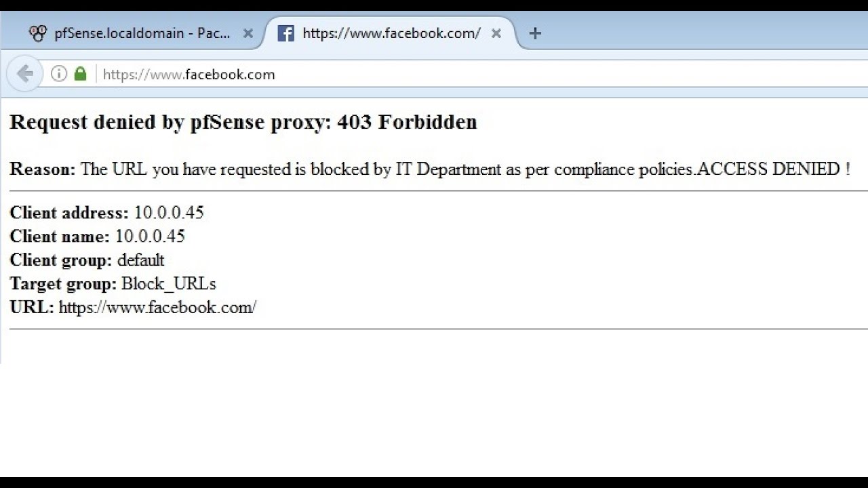The height and width of the screenshot is (488, 868).
Task: Click the "Request denied by pfSense proxy" heading
Action: click(170, 122)
